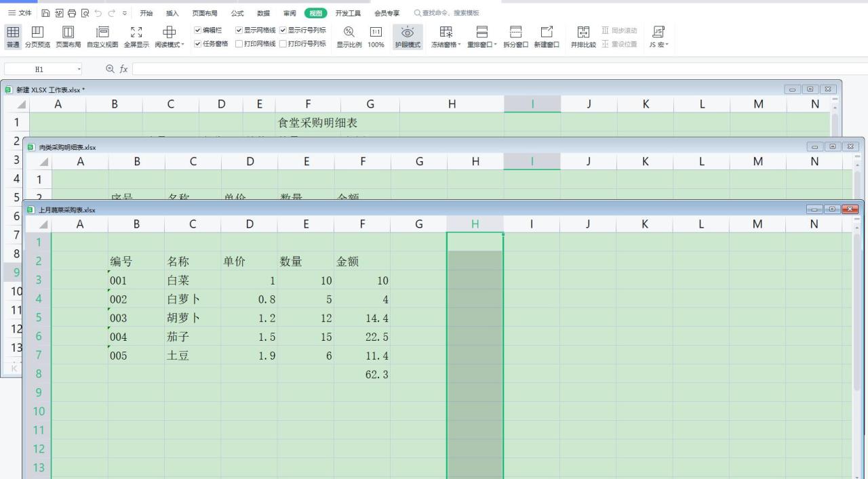Turn on 阅读模式 reading mode
The width and height of the screenshot is (868, 479).
pyautogui.click(x=169, y=37)
